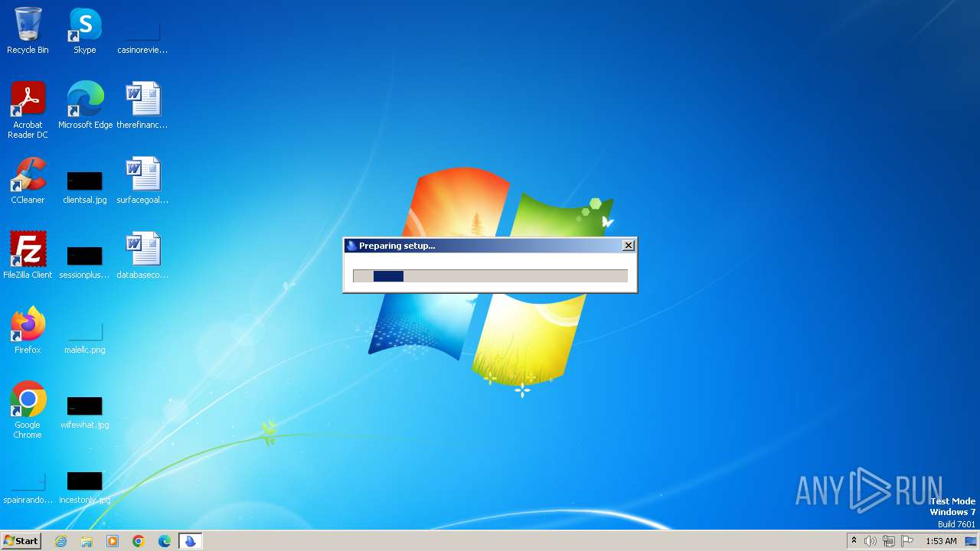Launch Firefox from the desktop
The height and width of the screenshot is (551, 980).
click(x=28, y=331)
